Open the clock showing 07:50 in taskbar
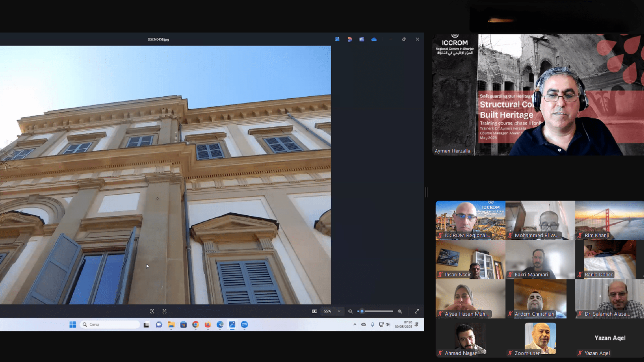Viewport: 644px width, 362px height. (404, 324)
